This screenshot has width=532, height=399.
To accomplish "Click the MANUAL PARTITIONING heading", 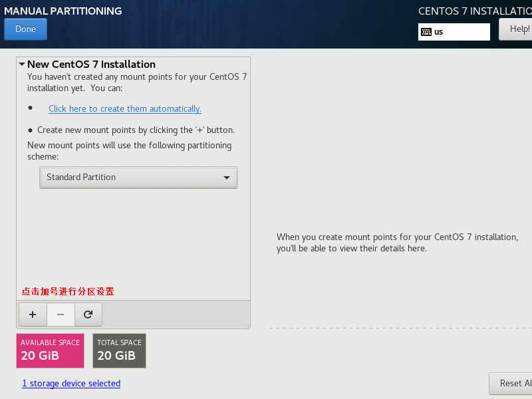I will point(63,11).
